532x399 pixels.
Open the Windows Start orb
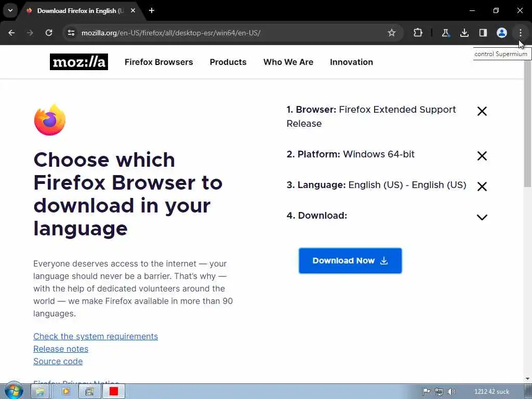coord(14,391)
